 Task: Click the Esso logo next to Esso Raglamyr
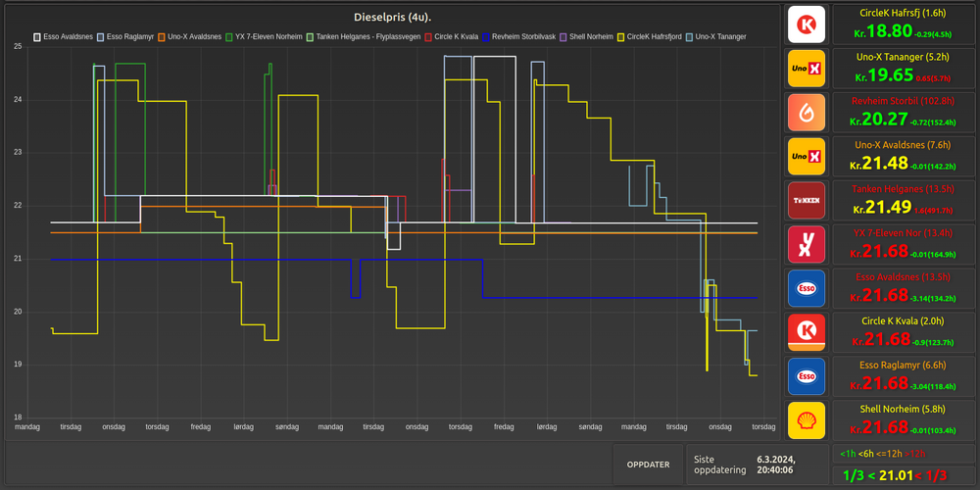(807, 376)
